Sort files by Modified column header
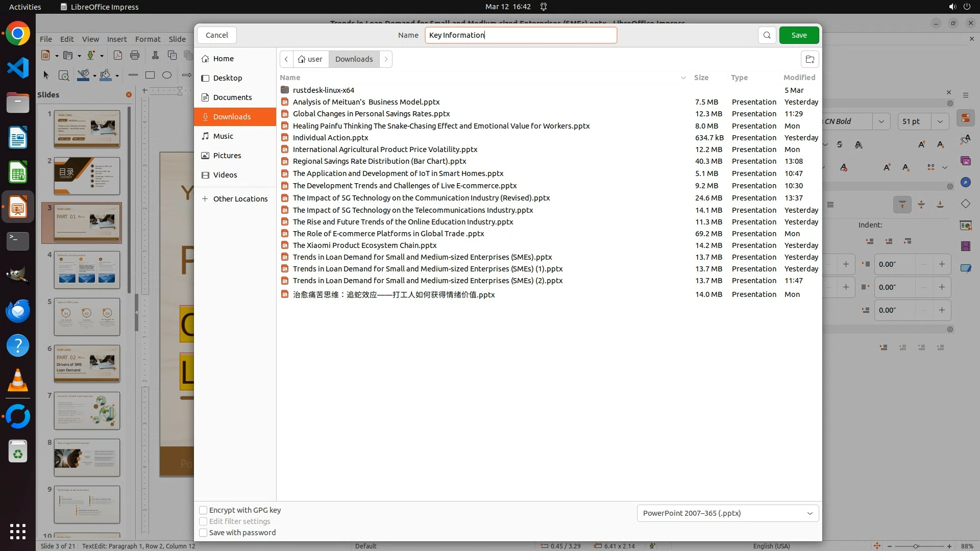This screenshot has width=980, height=551. point(799,78)
